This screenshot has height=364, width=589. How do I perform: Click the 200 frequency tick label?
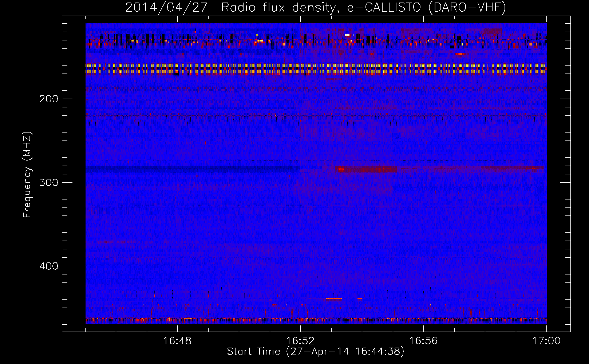[x=49, y=99]
